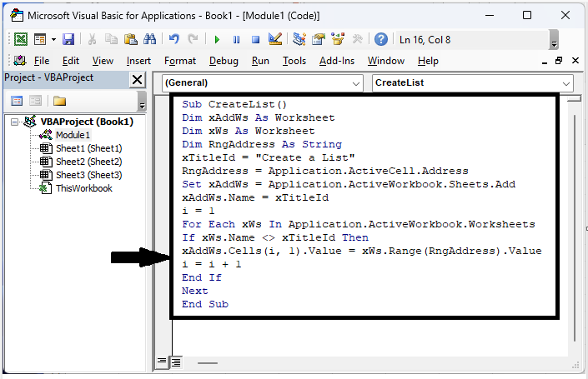The image size is (588, 379).
Task: Open the File menu
Action: 41,61
